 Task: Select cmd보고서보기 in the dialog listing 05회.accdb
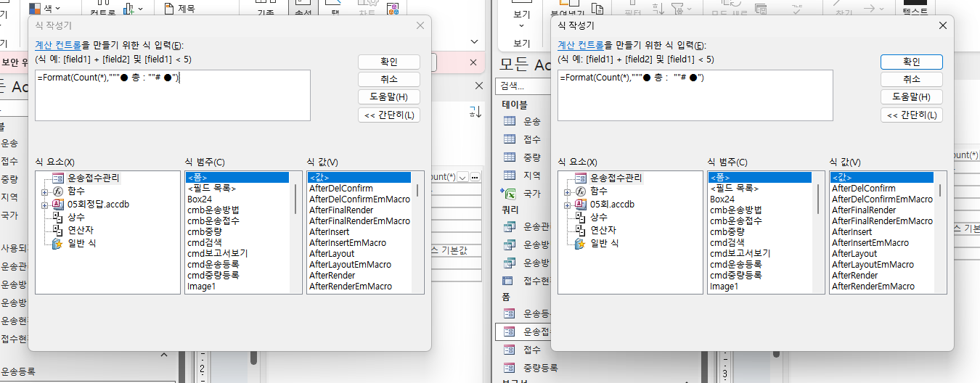(x=740, y=253)
